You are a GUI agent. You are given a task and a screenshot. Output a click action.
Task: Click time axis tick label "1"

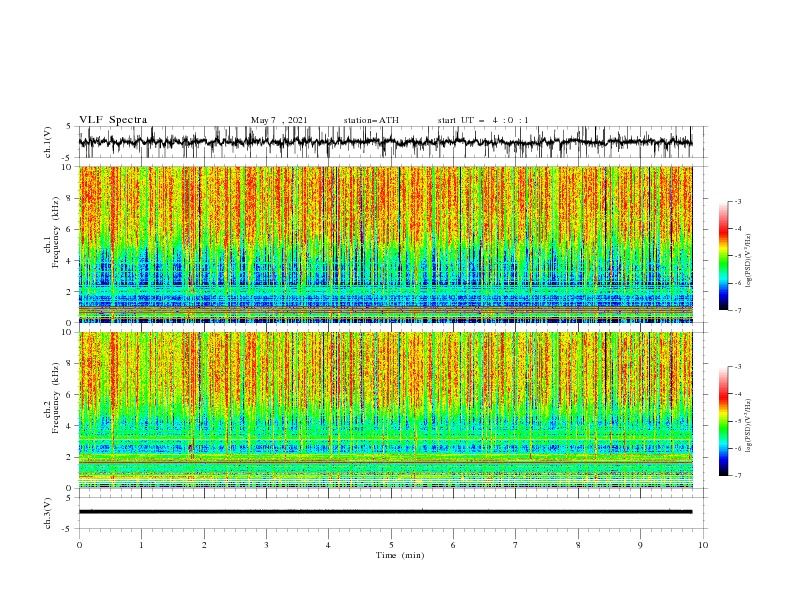pyautogui.click(x=141, y=545)
